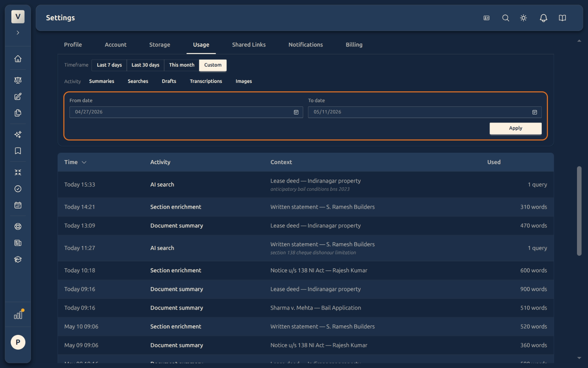Click the V workspace logo
This screenshot has width=588, height=368.
[x=18, y=17]
